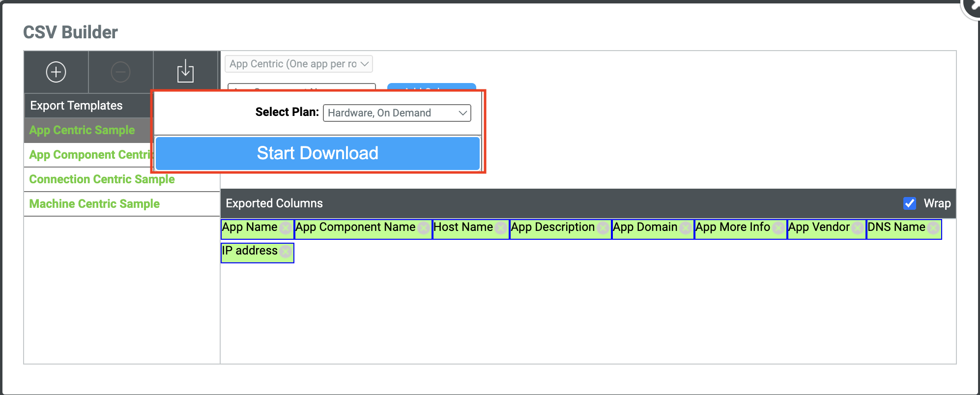
Task: Click the add template plus icon
Action: [x=56, y=72]
